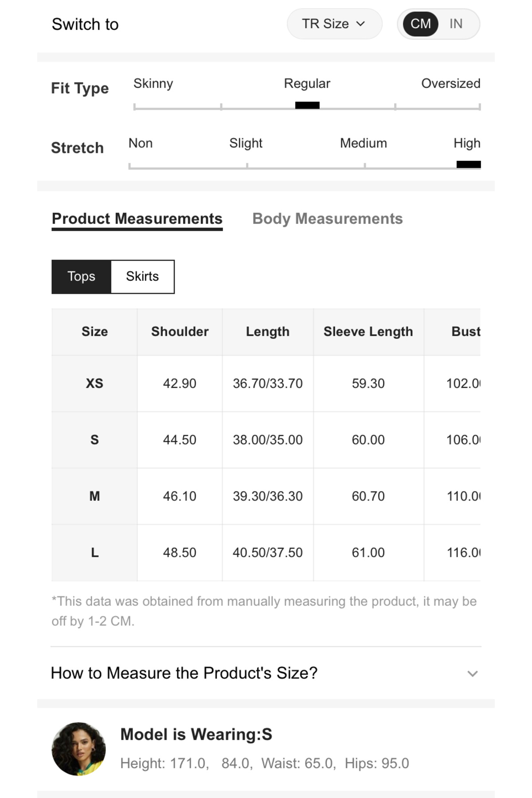Select the M size row

click(x=94, y=496)
